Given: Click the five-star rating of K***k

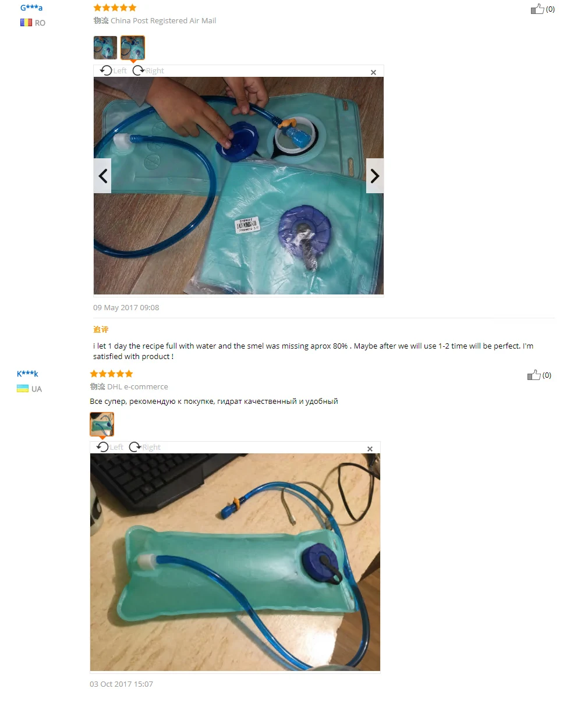Looking at the screenshot, I should pos(112,374).
